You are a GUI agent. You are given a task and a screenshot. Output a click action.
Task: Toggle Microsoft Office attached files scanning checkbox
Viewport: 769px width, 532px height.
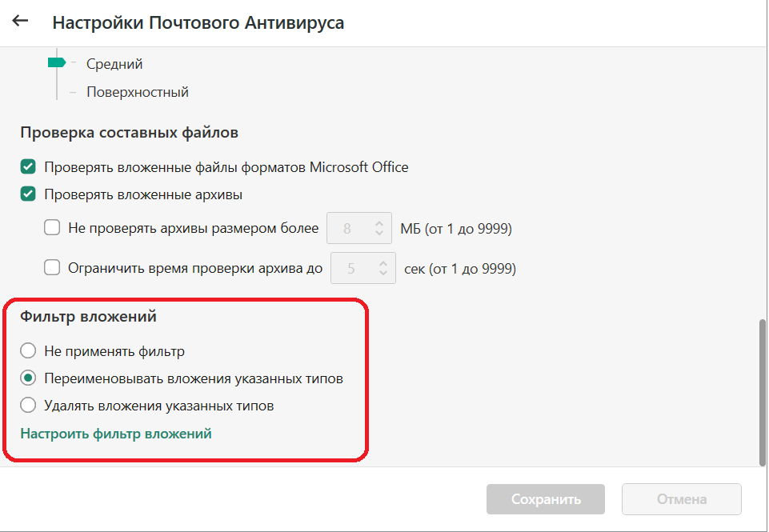click(x=29, y=167)
